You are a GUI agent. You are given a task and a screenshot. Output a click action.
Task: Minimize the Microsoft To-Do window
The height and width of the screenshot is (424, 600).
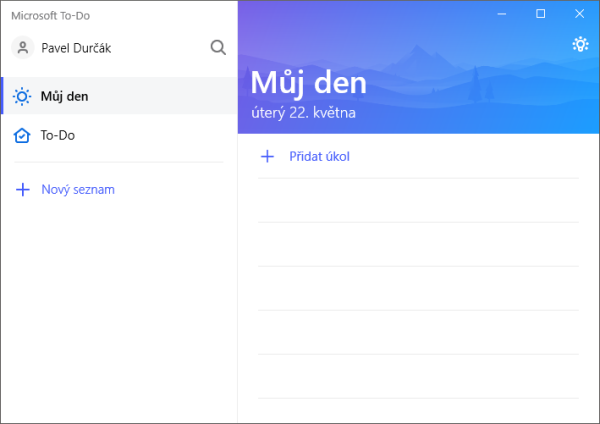click(502, 14)
